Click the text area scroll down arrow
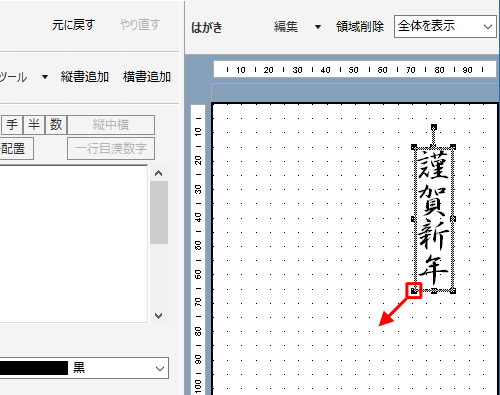This screenshot has width=500, height=395. tap(159, 315)
